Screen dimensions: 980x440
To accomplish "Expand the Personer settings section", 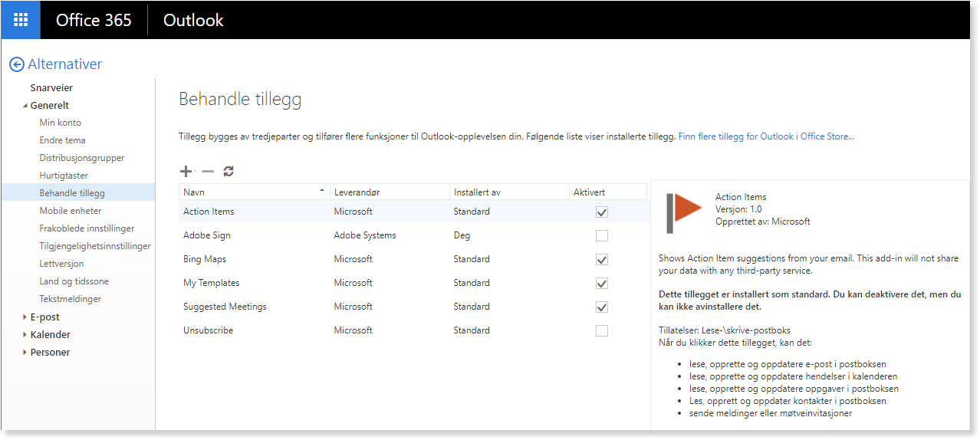I will 25,353.
